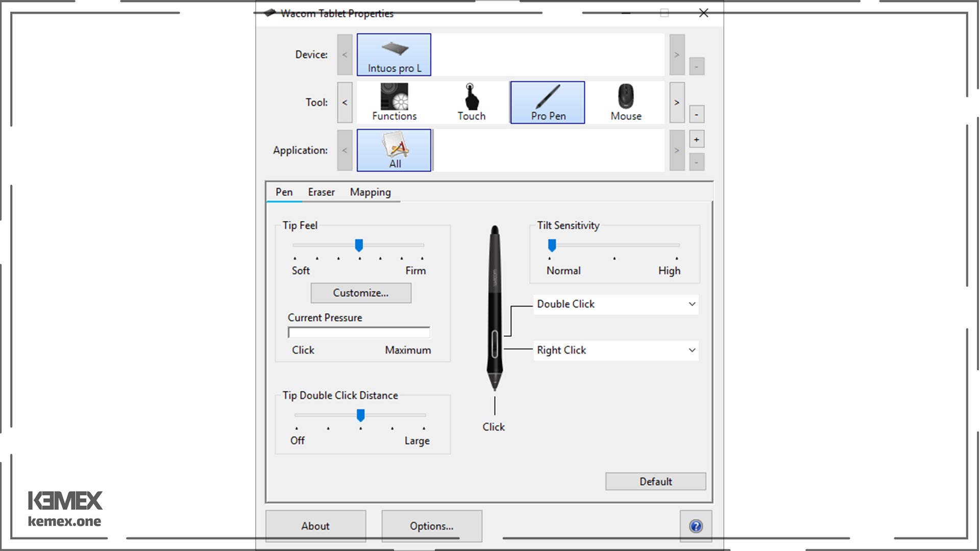Open the Customize... tip feel dialog

click(x=361, y=293)
